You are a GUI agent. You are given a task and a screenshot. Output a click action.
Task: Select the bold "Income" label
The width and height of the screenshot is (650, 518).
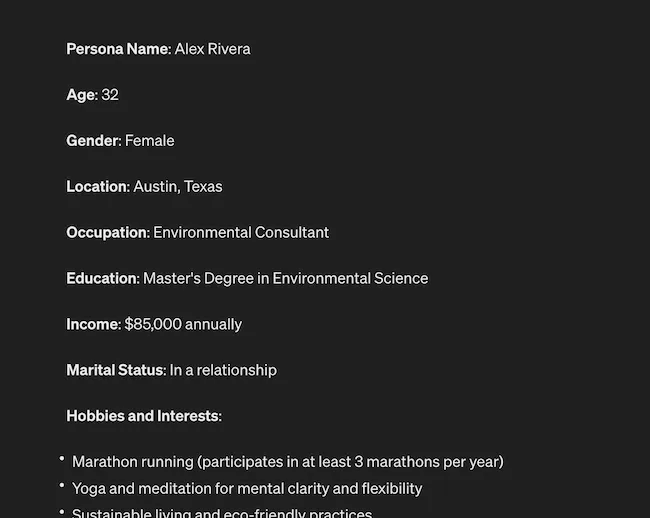93,325
